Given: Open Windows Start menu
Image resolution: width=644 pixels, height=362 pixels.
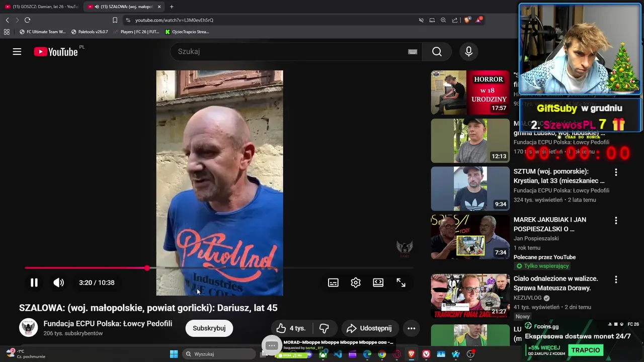Looking at the screenshot, I should point(174,354).
